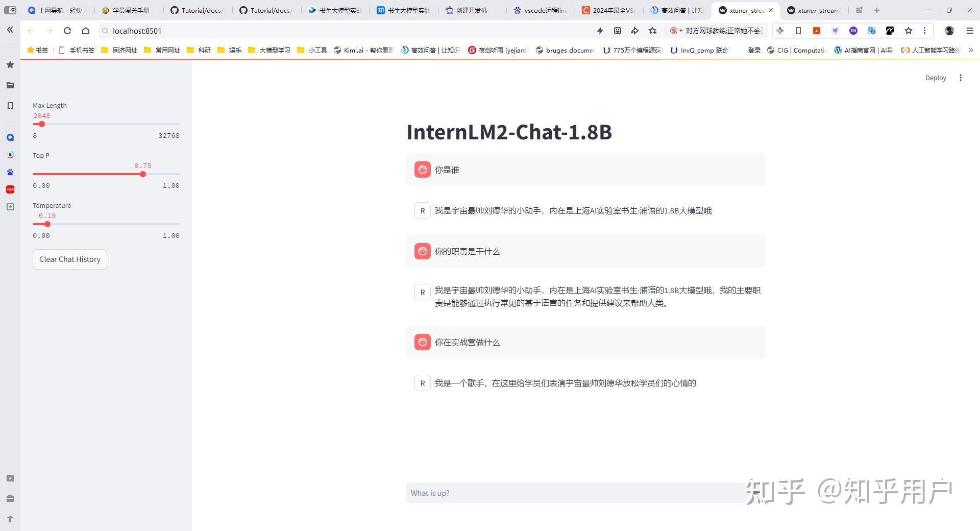Open the 手机书签 bookmark

77,50
